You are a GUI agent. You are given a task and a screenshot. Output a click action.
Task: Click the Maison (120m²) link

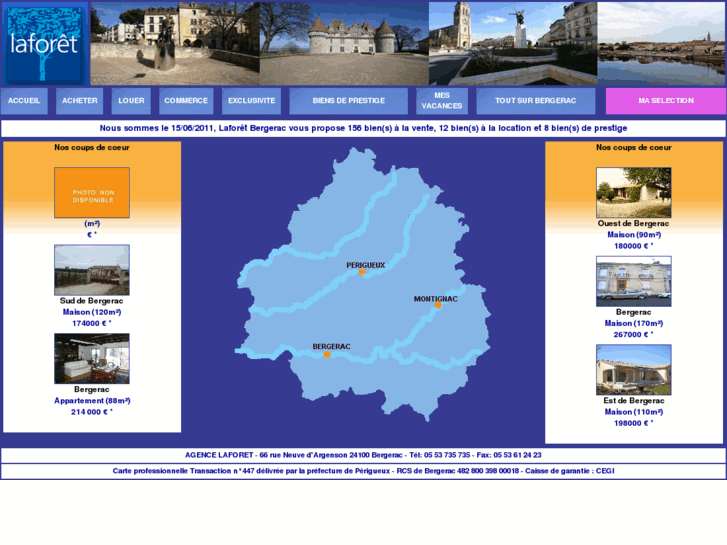point(92,312)
